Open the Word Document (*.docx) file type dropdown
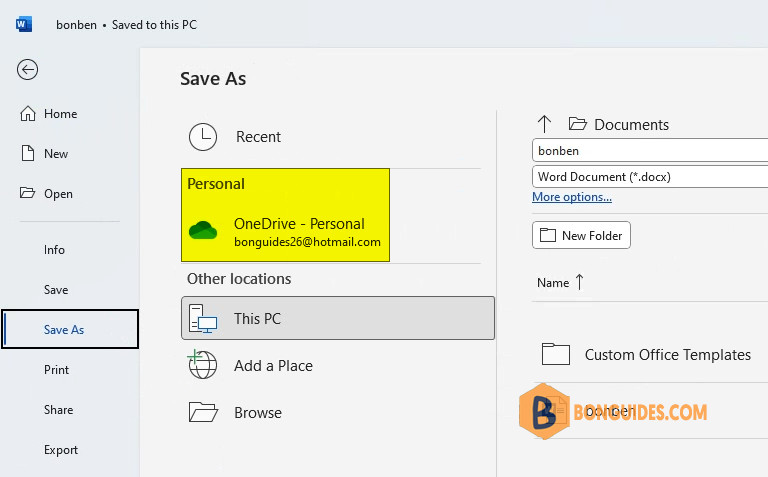The width and height of the screenshot is (768, 477). click(650, 176)
